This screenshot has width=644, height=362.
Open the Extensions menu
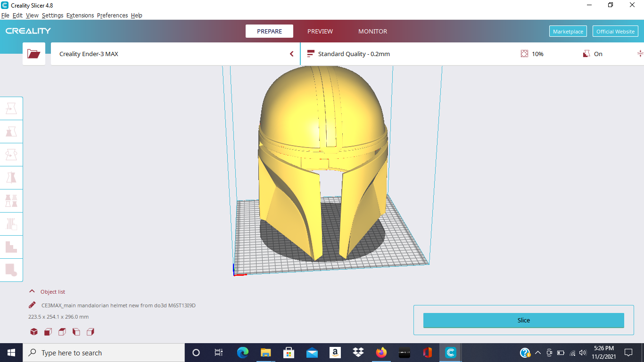coord(80,15)
